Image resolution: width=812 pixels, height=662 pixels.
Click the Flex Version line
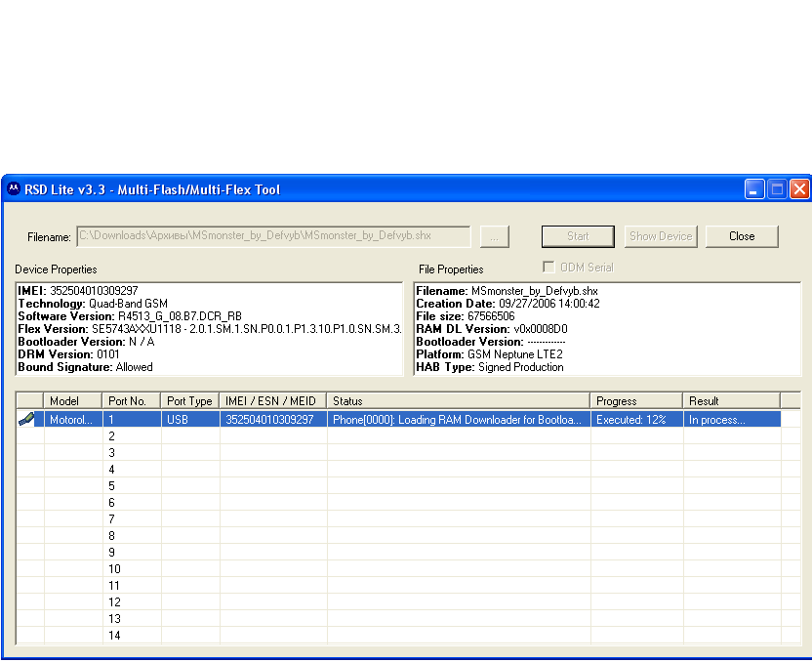pos(210,329)
